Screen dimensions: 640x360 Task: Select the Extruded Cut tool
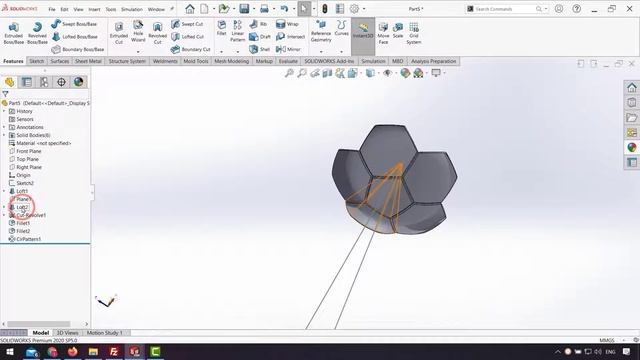pos(119,33)
